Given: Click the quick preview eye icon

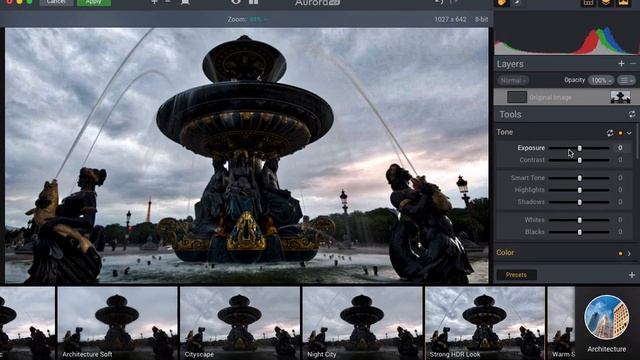Looking at the screenshot, I should pos(236,2).
